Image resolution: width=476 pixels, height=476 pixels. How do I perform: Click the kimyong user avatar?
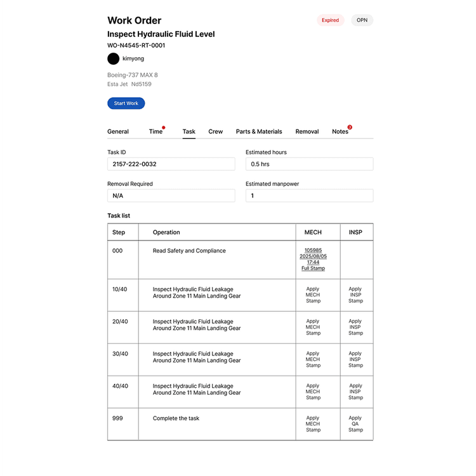[x=114, y=58]
